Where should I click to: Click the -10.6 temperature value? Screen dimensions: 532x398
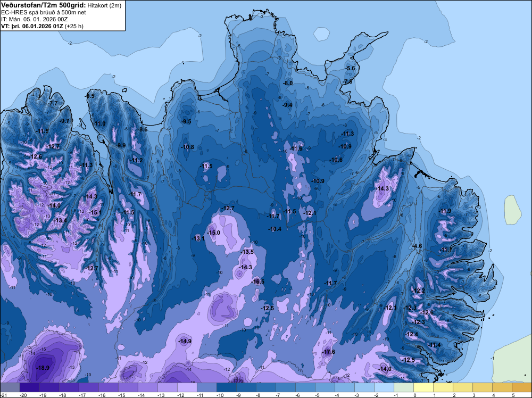point(336,160)
